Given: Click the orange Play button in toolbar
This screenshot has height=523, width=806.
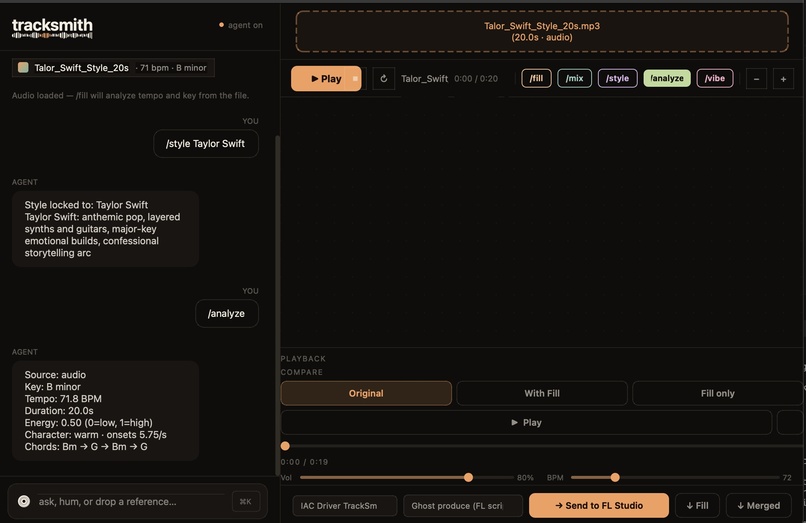Looking at the screenshot, I should pyautogui.click(x=326, y=79).
